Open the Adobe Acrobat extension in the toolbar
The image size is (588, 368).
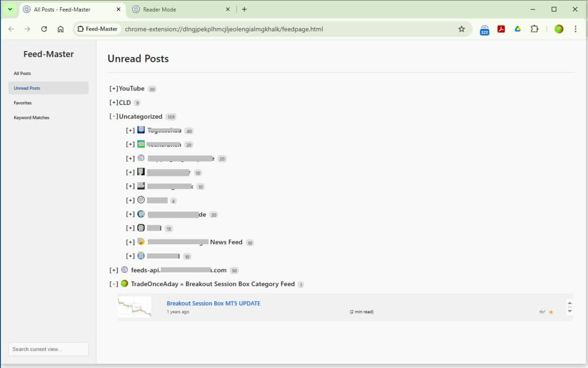(x=501, y=29)
